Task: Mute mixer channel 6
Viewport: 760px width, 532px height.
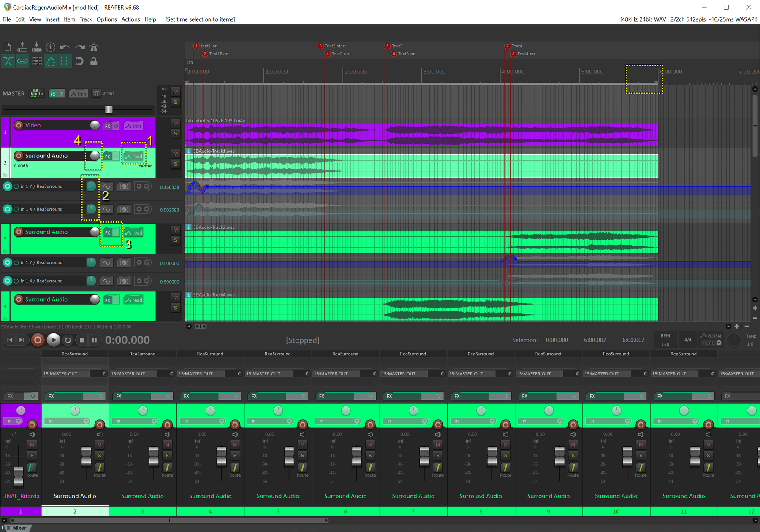Action: tap(370, 445)
